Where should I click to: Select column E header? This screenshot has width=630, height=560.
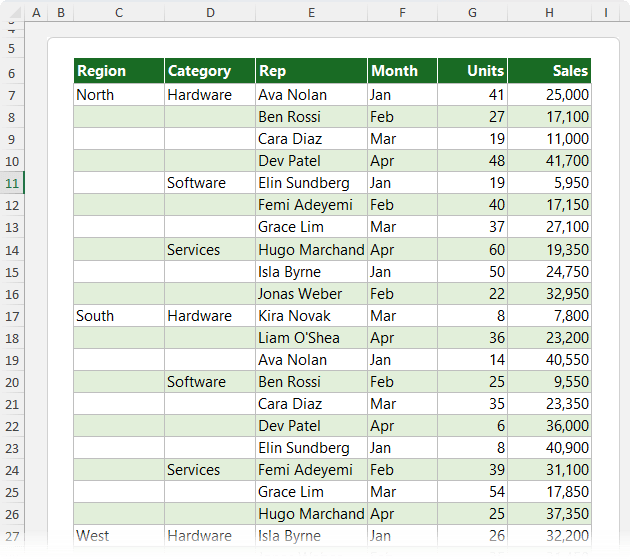pos(311,12)
